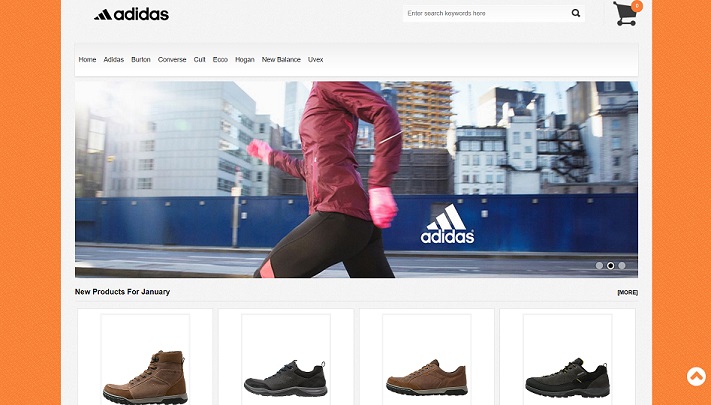The image size is (711, 405).
Task: Click the adidas logo in the header
Action: point(131,15)
